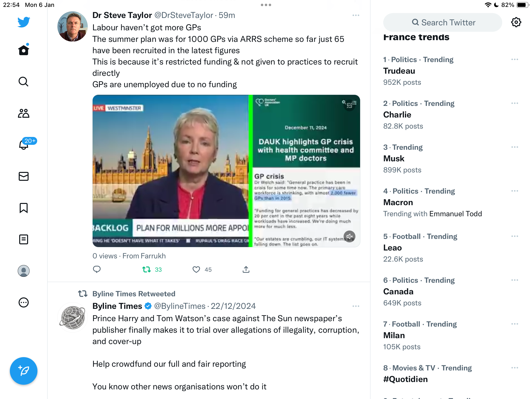Open the @BylineTimes handle link

click(x=180, y=306)
